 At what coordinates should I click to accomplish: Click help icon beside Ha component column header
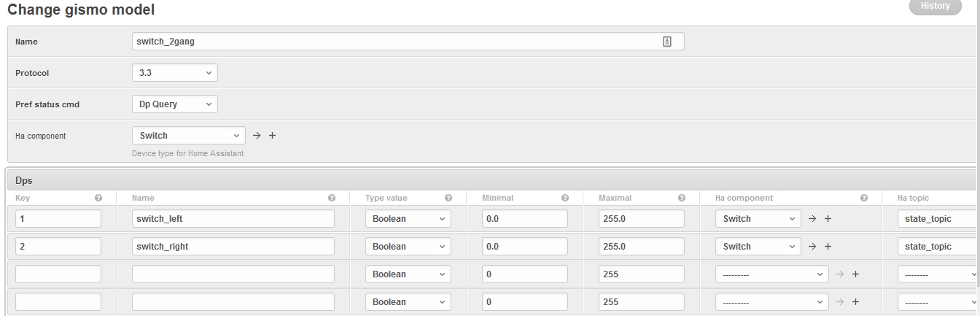coord(864,198)
